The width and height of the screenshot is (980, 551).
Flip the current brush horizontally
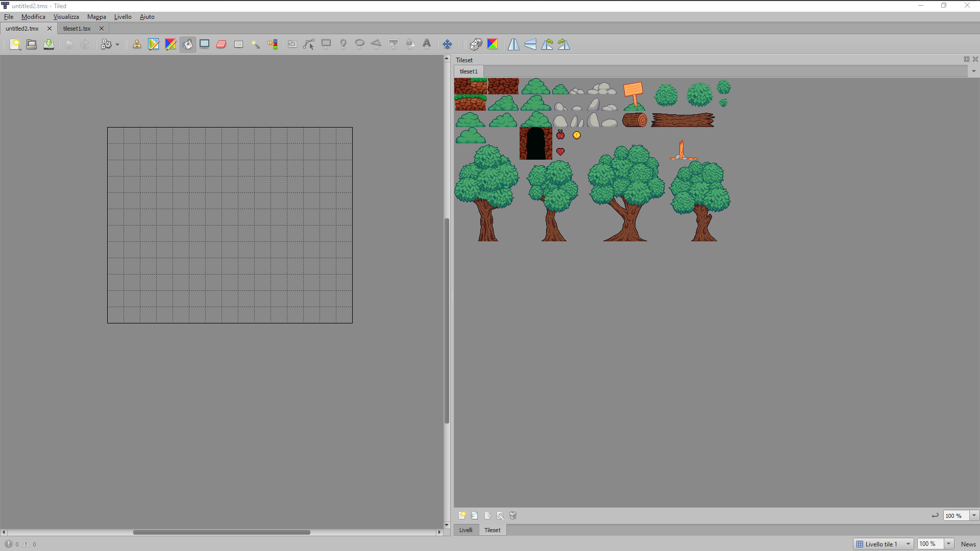click(x=513, y=44)
